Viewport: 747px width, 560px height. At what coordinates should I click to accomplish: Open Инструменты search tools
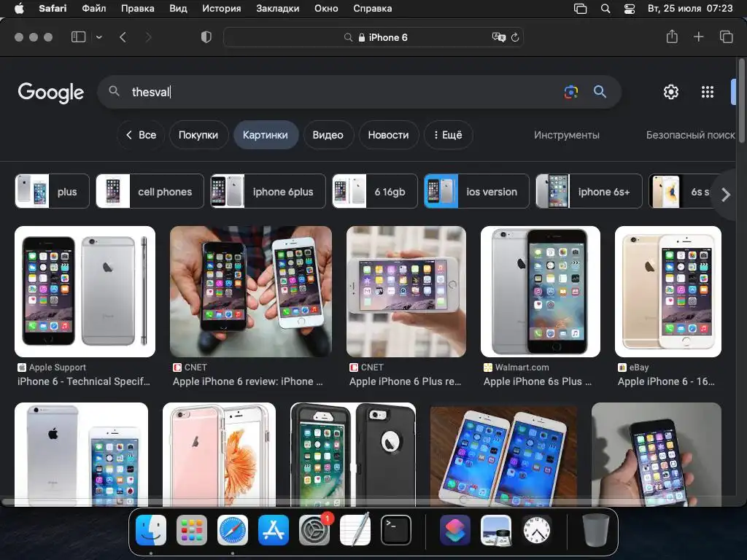coord(566,135)
